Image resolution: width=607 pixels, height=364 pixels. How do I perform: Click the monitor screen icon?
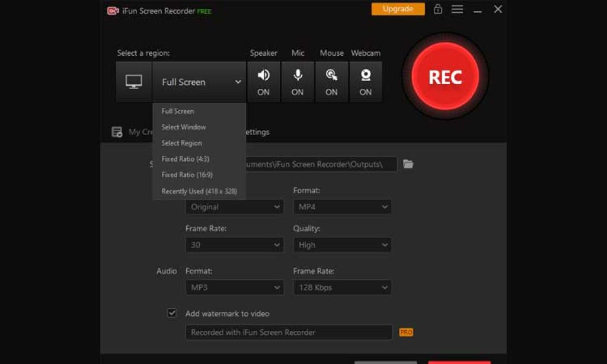click(x=133, y=82)
